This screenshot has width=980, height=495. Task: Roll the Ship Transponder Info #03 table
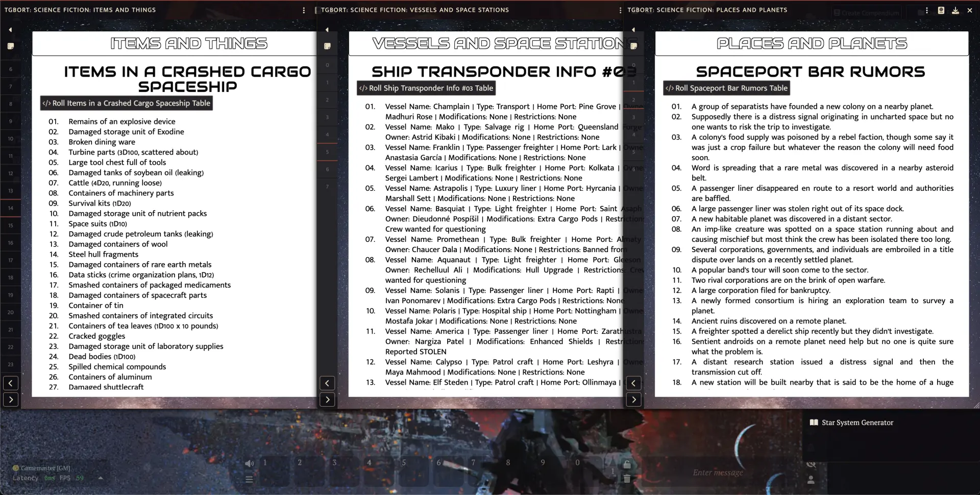point(426,88)
